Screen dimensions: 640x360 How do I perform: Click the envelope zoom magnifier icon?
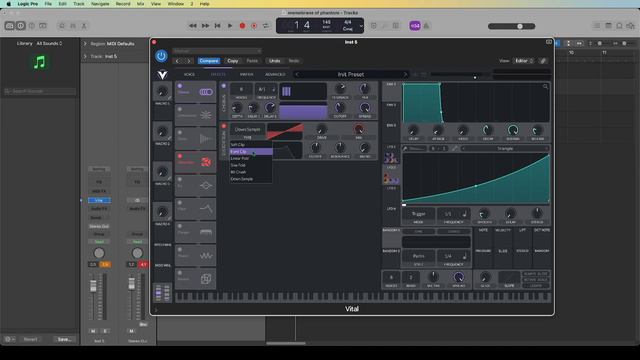pos(545,87)
